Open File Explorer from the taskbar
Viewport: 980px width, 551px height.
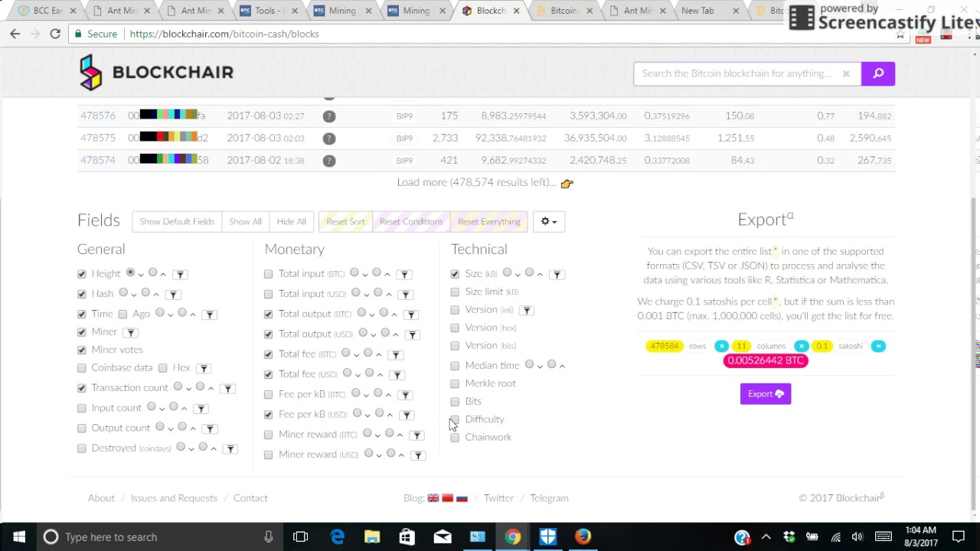tap(372, 537)
